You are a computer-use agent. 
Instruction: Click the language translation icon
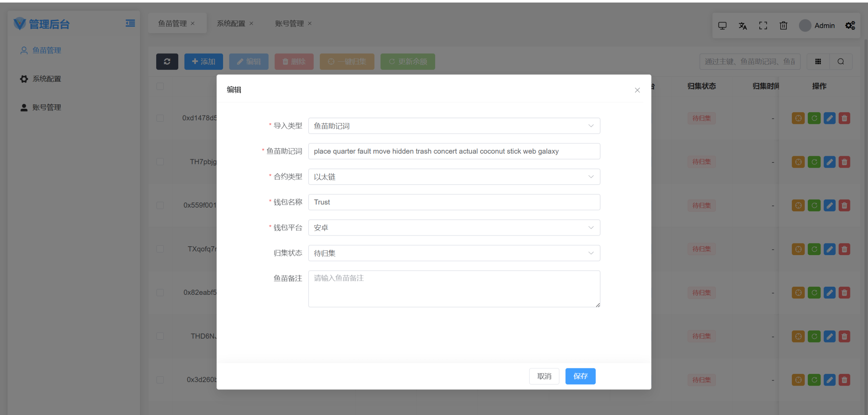pyautogui.click(x=743, y=26)
